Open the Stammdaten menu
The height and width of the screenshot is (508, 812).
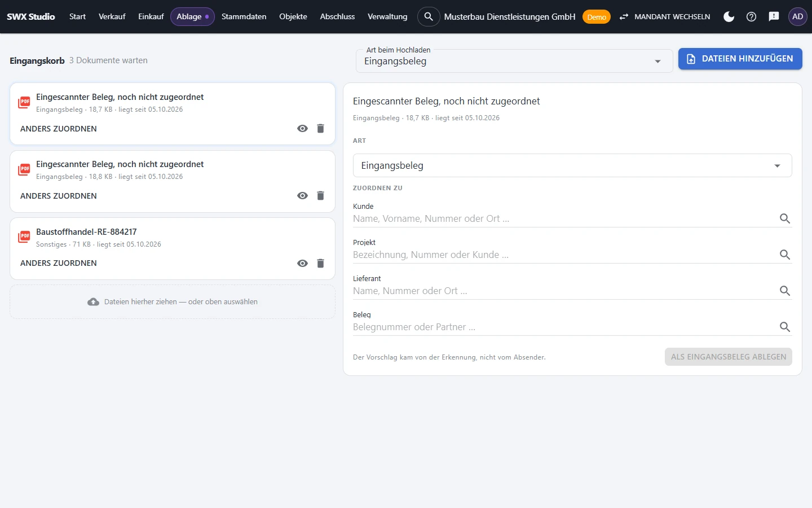(x=244, y=17)
